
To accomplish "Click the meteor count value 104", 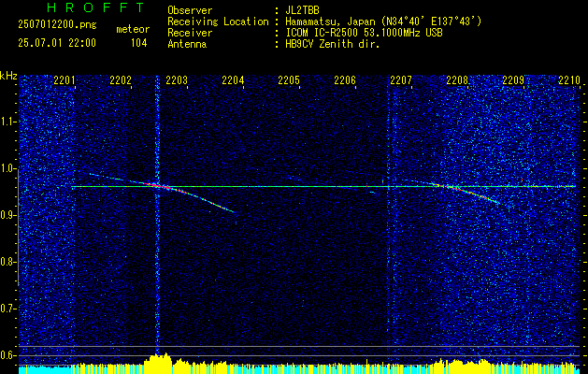I will pyautogui.click(x=138, y=43).
